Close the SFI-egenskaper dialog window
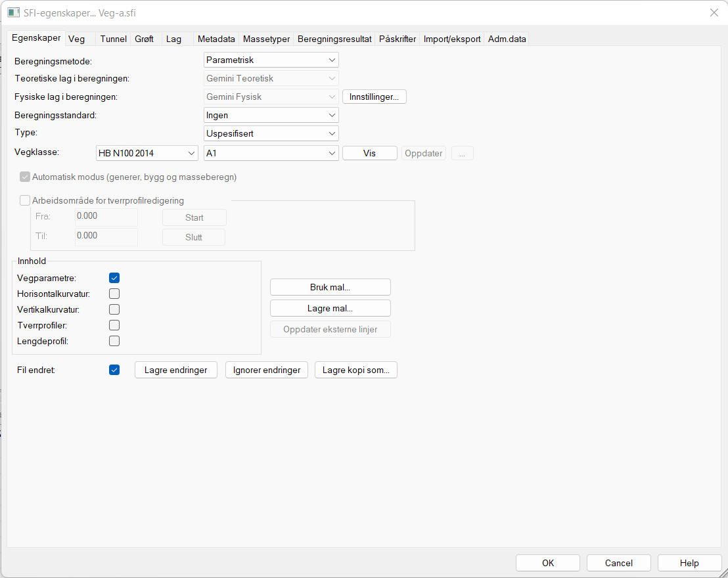The image size is (728, 578). tap(714, 13)
